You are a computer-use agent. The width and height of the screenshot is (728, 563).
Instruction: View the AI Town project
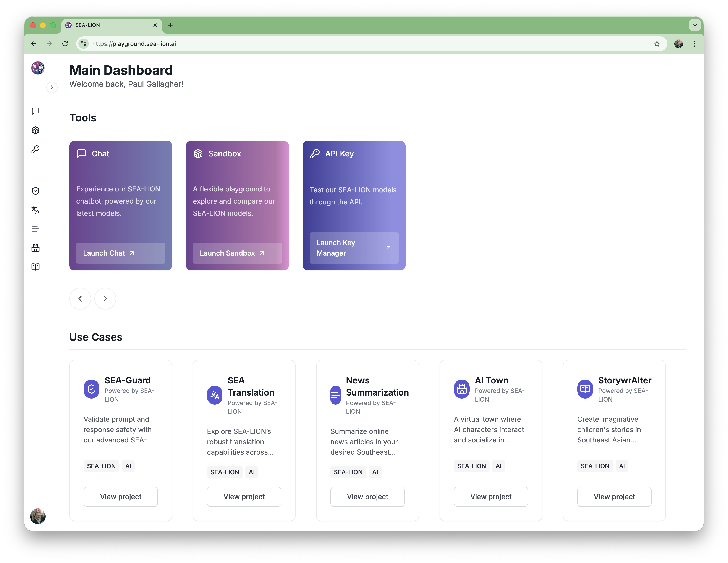coord(491,497)
